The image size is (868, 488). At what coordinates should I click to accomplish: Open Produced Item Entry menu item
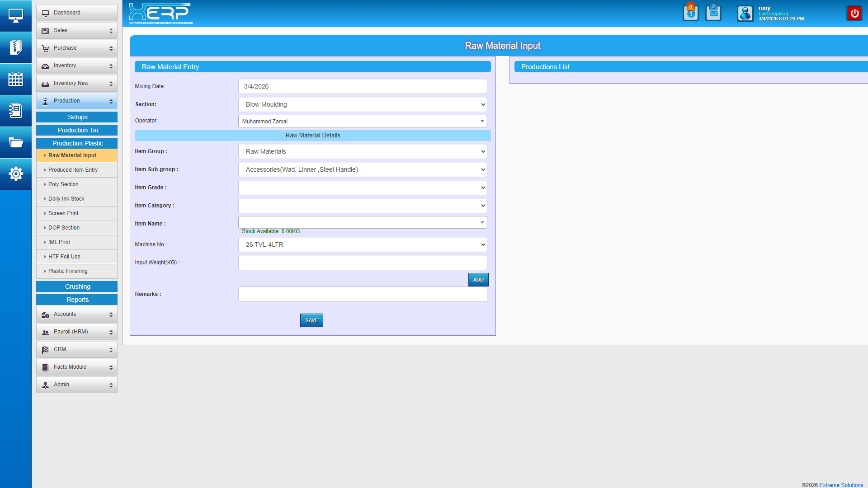[73, 170]
